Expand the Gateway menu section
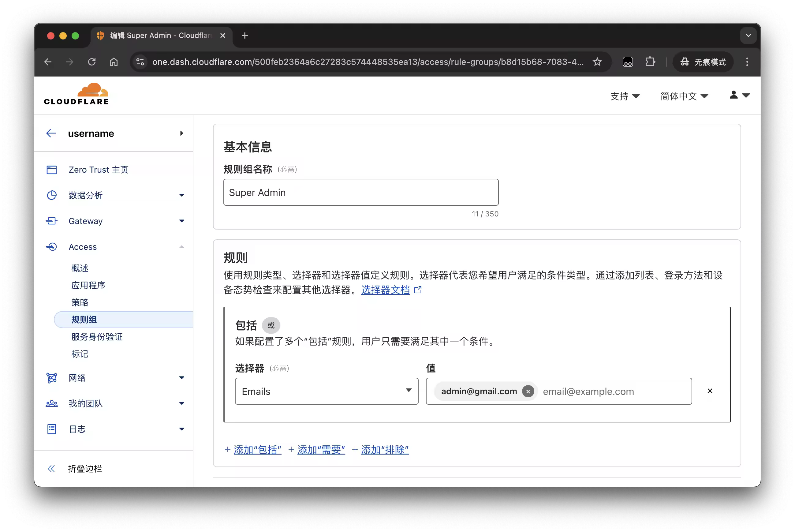This screenshot has width=795, height=532. 182,221
